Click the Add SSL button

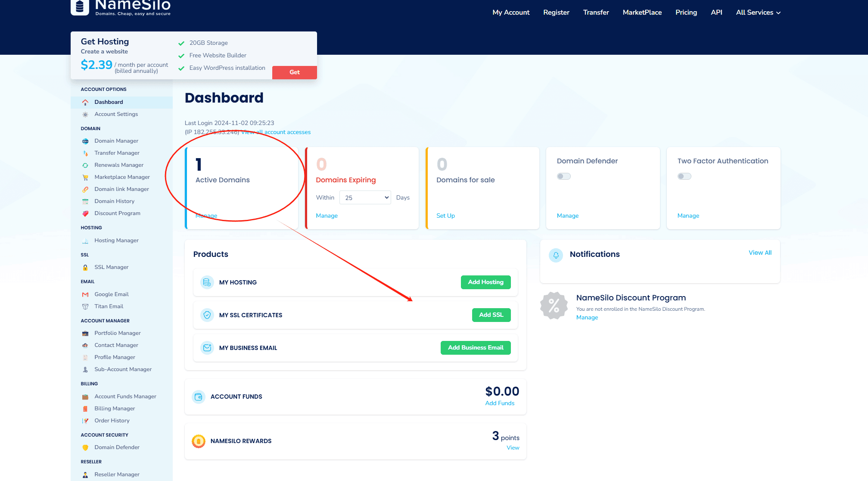[491, 315]
